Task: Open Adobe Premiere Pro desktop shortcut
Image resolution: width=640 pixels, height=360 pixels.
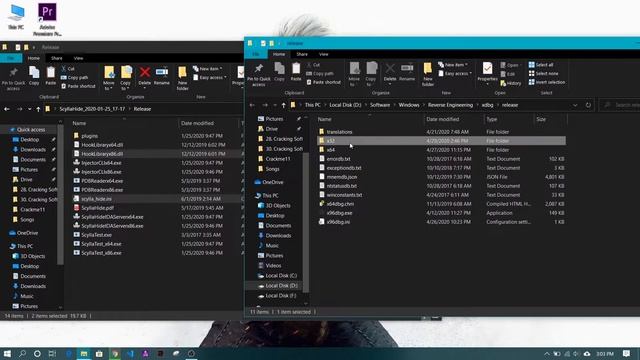Action: (x=47, y=19)
